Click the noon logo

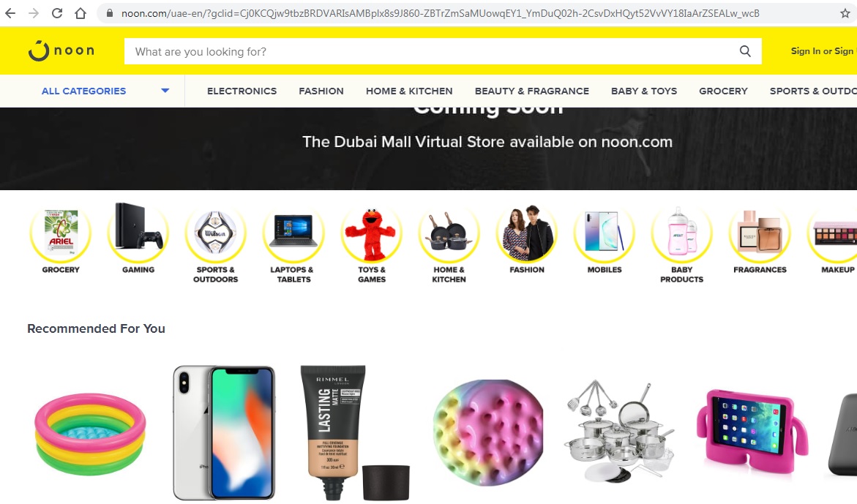61,50
